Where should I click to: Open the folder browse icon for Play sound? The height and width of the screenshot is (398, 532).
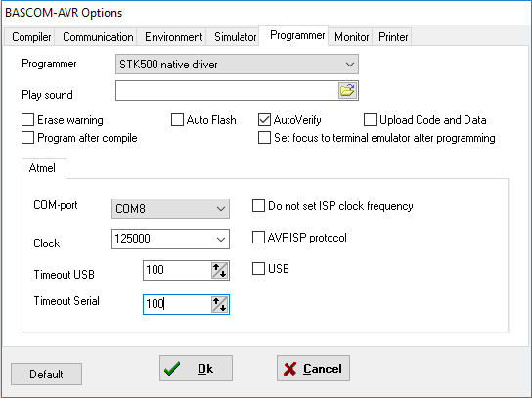point(347,90)
